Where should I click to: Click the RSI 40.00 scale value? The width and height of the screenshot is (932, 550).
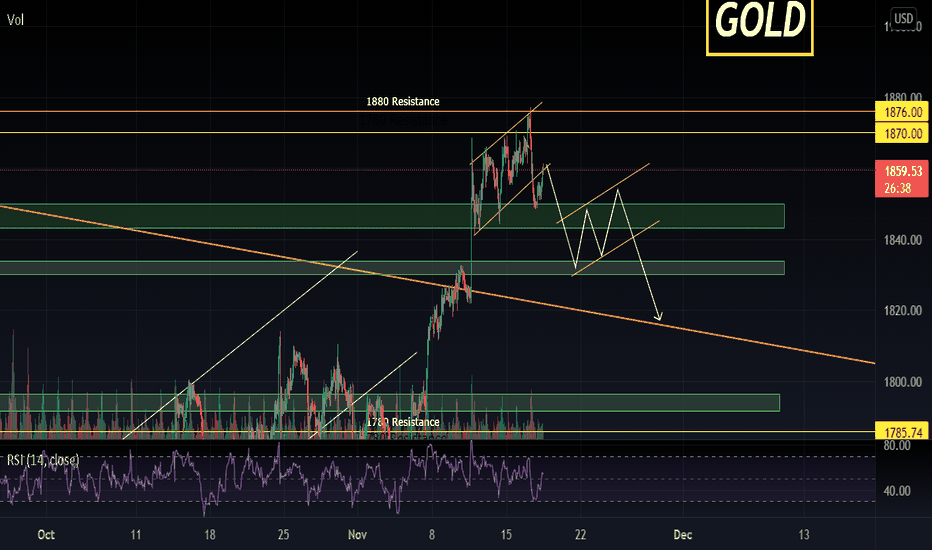coord(897,491)
